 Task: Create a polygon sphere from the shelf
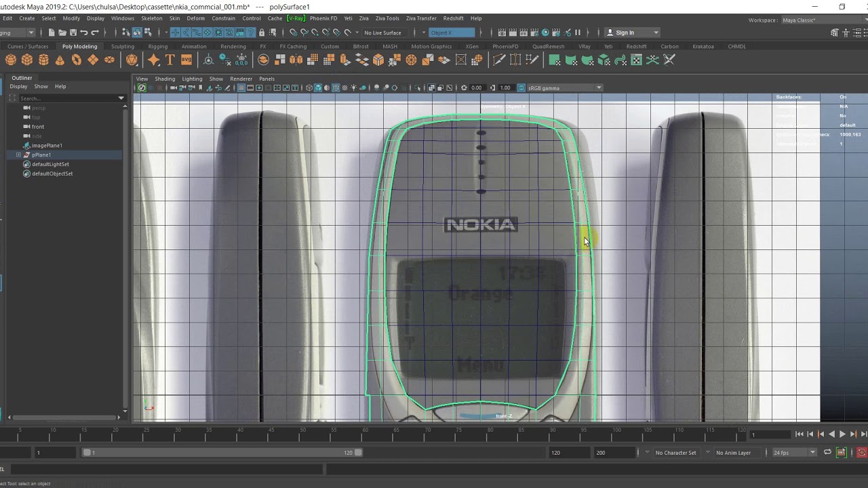11,60
